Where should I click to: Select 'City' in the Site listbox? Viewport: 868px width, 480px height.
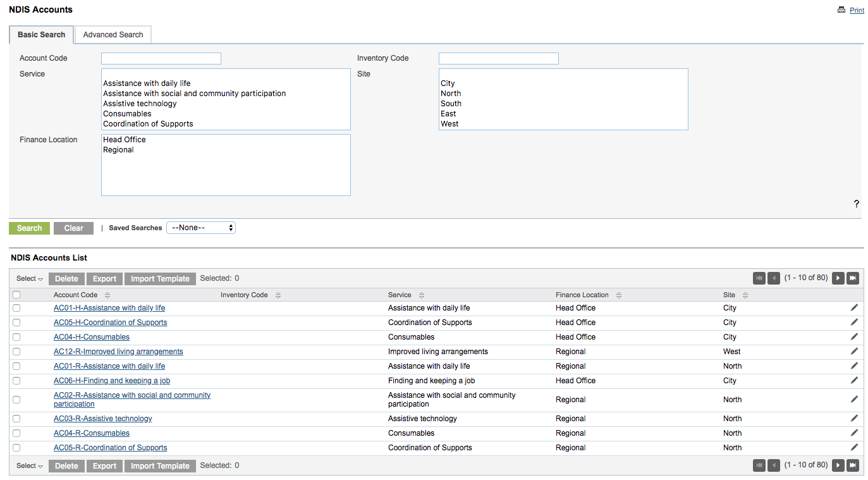pyautogui.click(x=448, y=83)
